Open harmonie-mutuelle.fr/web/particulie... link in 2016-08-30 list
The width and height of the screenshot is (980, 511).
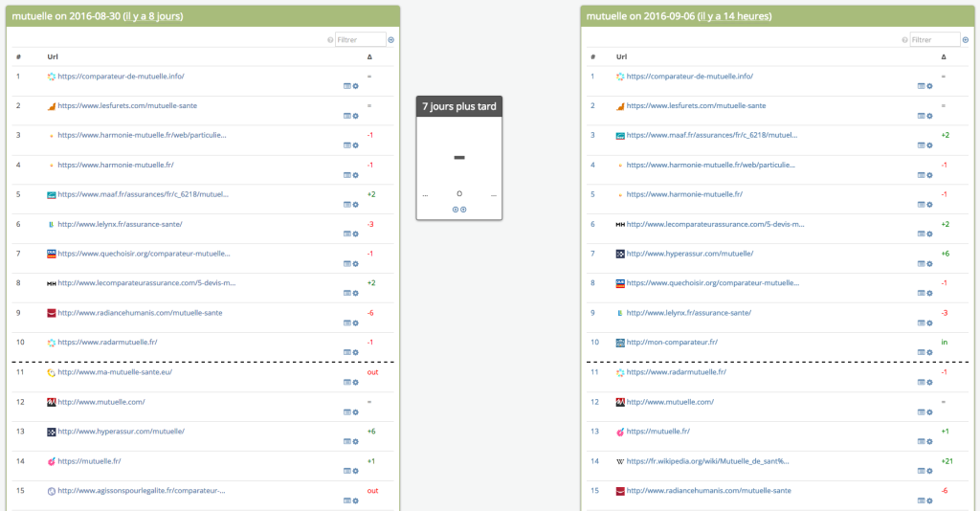click(x=142, y=135)
